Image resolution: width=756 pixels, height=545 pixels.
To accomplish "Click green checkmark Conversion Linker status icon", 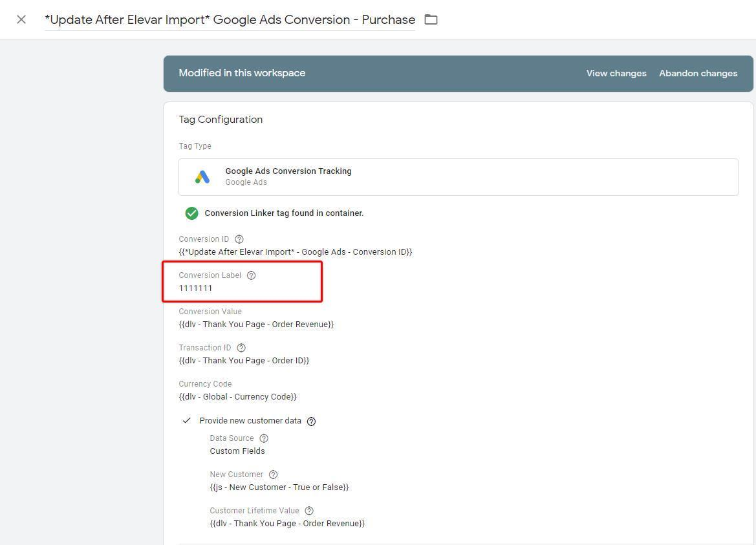I will tap(192, 213).
